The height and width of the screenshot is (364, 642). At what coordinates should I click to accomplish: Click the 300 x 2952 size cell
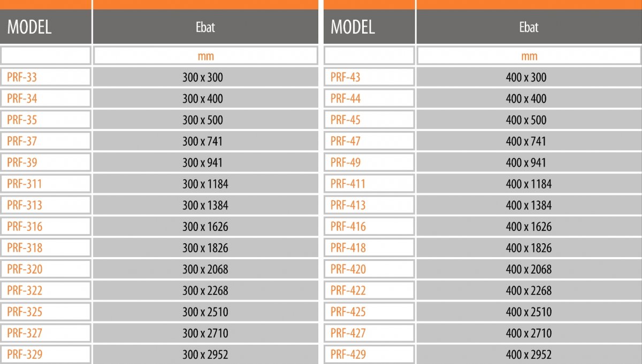click(x=205, y=354)
